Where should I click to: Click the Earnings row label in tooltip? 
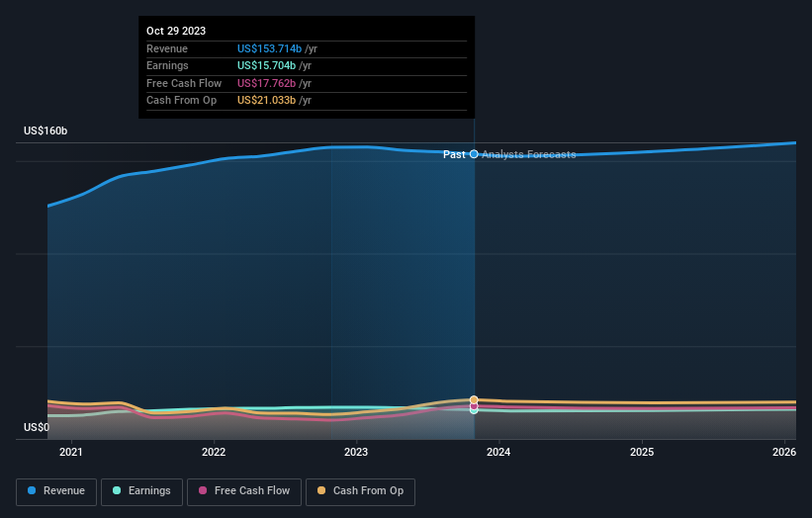tap(167, 65)
